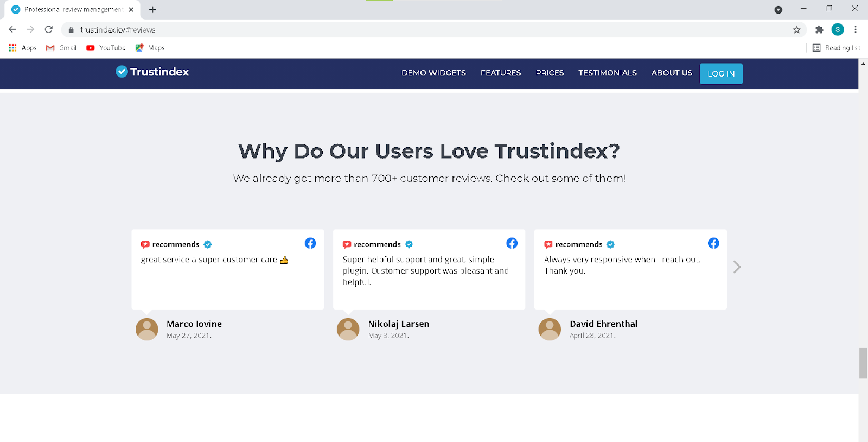
Task: Open a new browser tab
Action: pyautogui.click(x=152, y=10)
